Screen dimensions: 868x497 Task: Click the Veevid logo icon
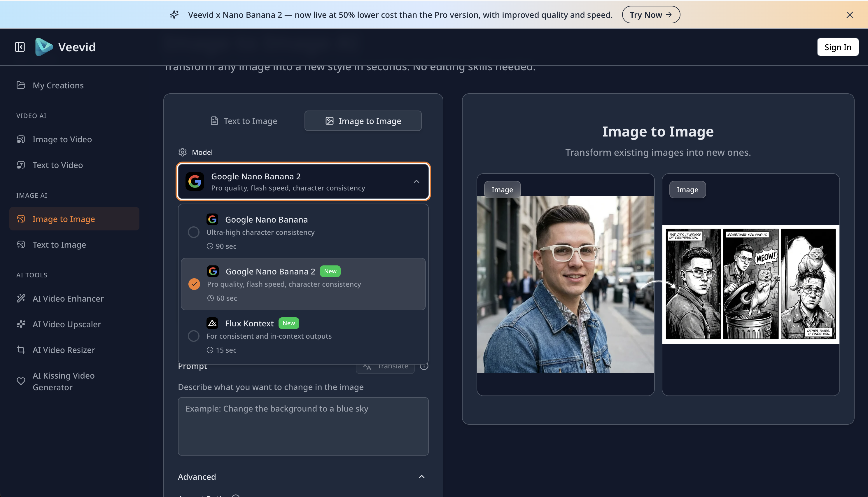tap(44, 47)
